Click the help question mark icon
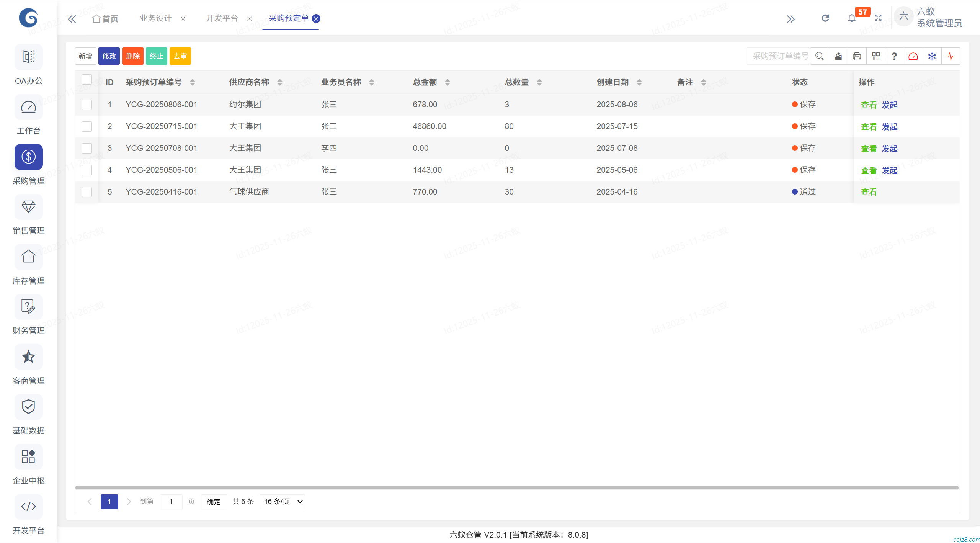Image resolution: width=980 pixels, height=543 pixels. click(894, 56)
